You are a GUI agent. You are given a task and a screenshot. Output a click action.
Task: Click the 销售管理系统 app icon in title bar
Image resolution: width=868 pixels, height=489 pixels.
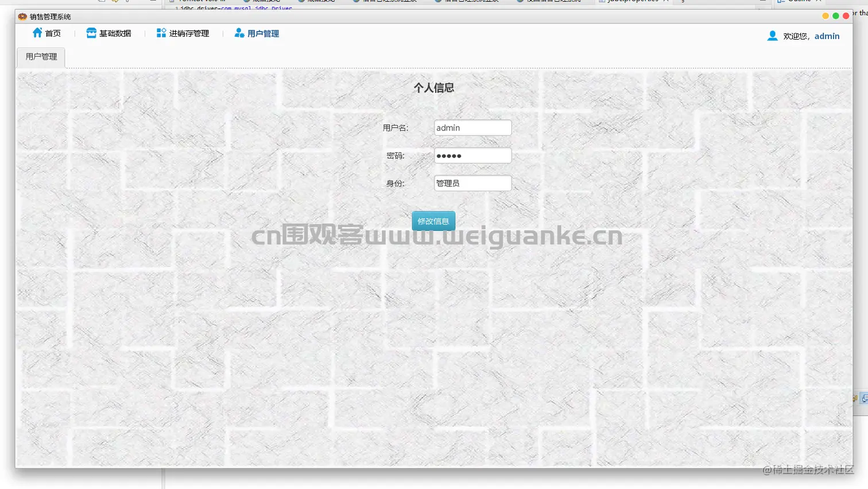click(22, 16)
